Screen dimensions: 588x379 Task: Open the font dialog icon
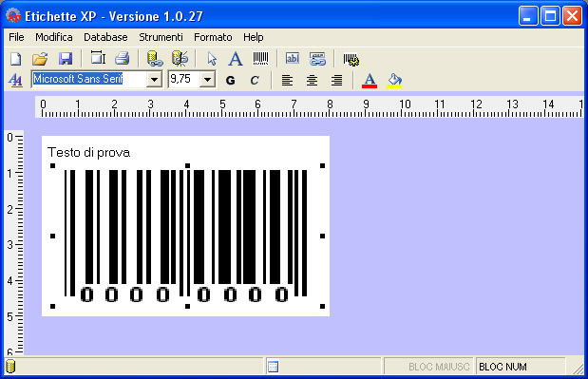pyautogui.click(x=16, y=80)
